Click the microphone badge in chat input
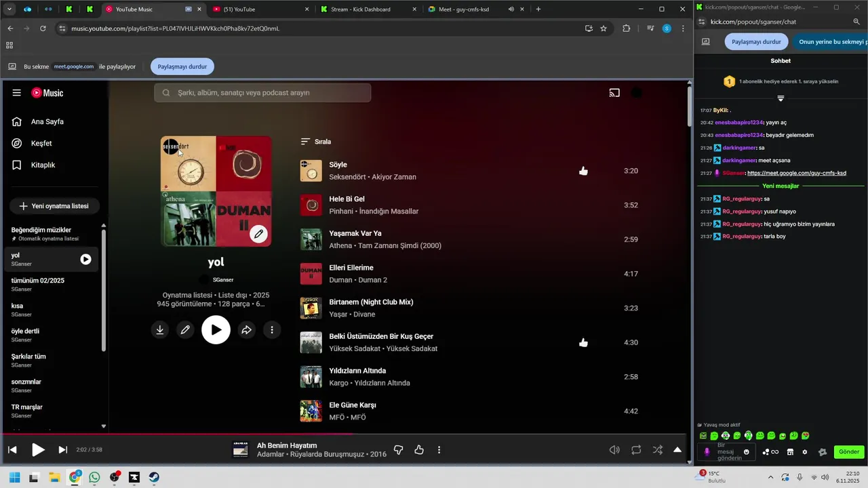Image resolution: width=868 pixels, height=488 pixels. pyautogui.click(x=707, y=452)
